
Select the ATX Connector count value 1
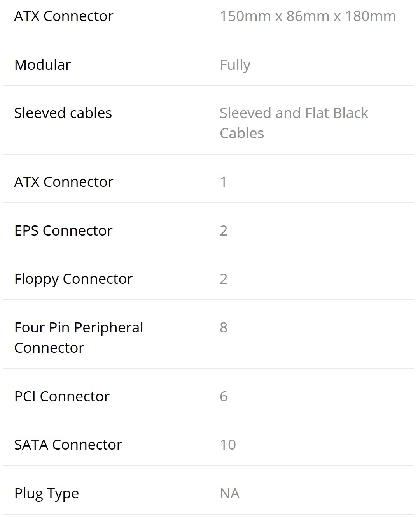[223, 182]
